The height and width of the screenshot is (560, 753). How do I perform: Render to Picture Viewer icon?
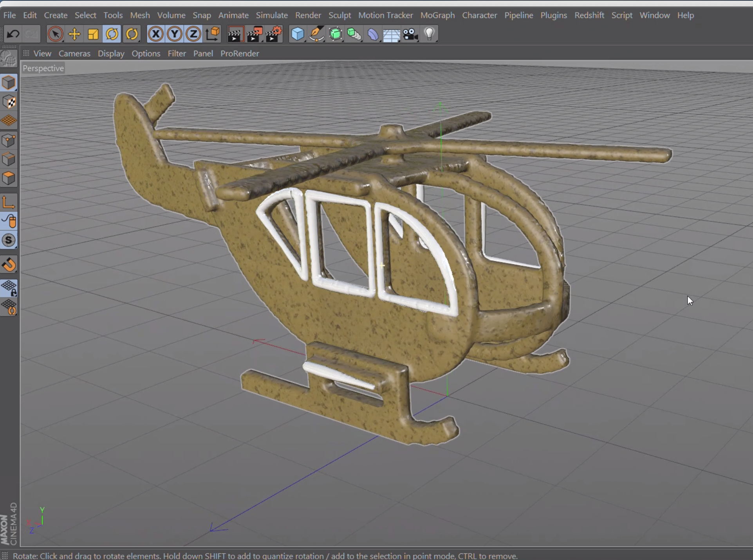point(255,34)
